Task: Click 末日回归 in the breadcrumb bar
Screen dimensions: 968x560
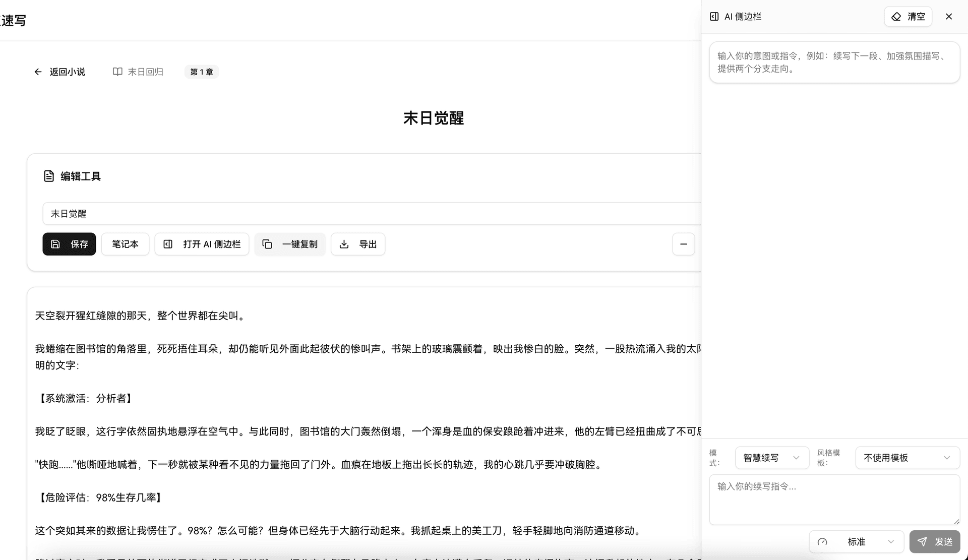Action: [146, 72]
